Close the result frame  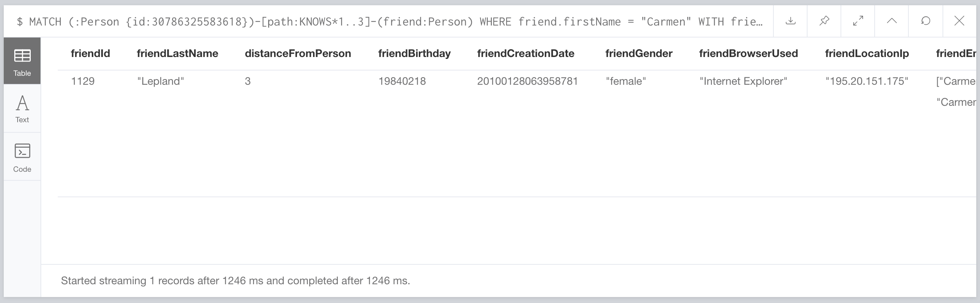959,21
